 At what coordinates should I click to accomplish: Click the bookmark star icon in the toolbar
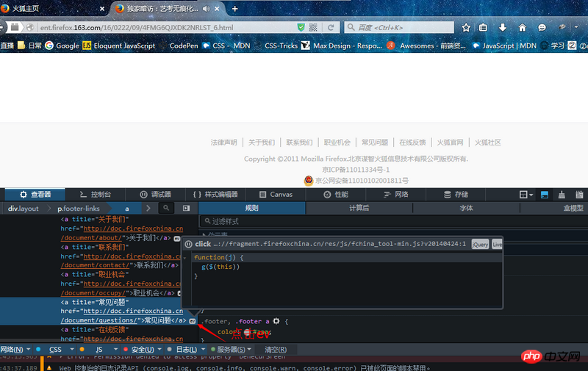coord(465,27)
